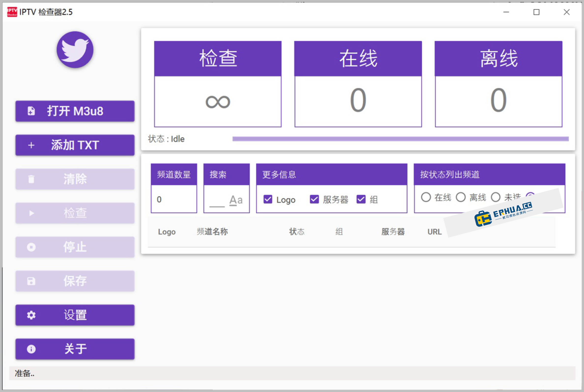Click the search text input field
The height and width of the screenshot is (392, 584).
point(217,201)
